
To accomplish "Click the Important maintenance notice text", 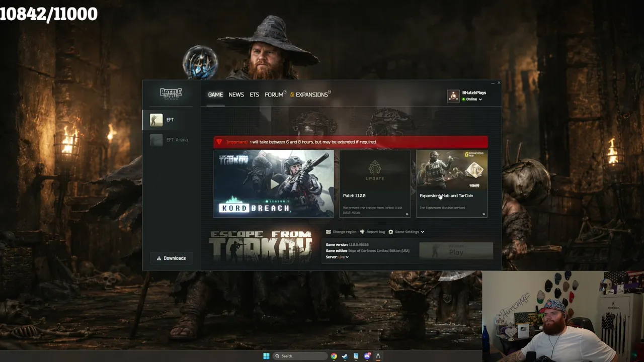I will tap(313, 142).
